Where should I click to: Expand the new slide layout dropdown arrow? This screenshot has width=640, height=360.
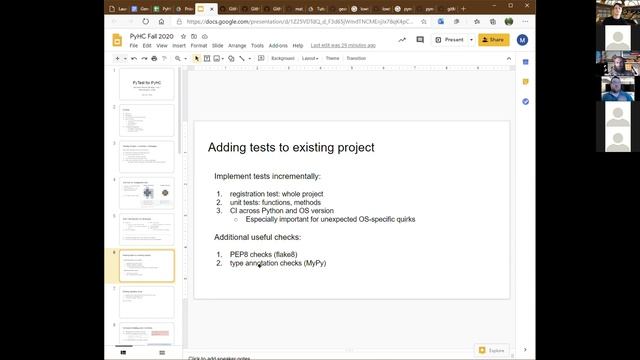click(125, 58)
